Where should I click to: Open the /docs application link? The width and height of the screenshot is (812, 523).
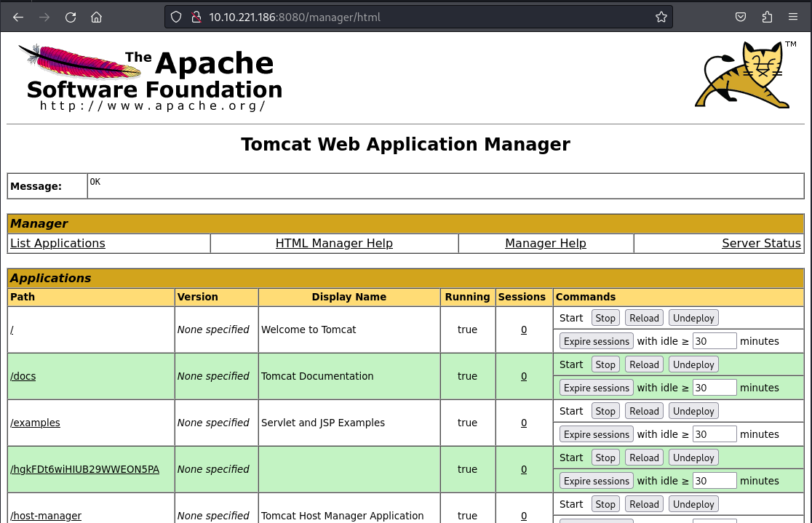[23, 377]
